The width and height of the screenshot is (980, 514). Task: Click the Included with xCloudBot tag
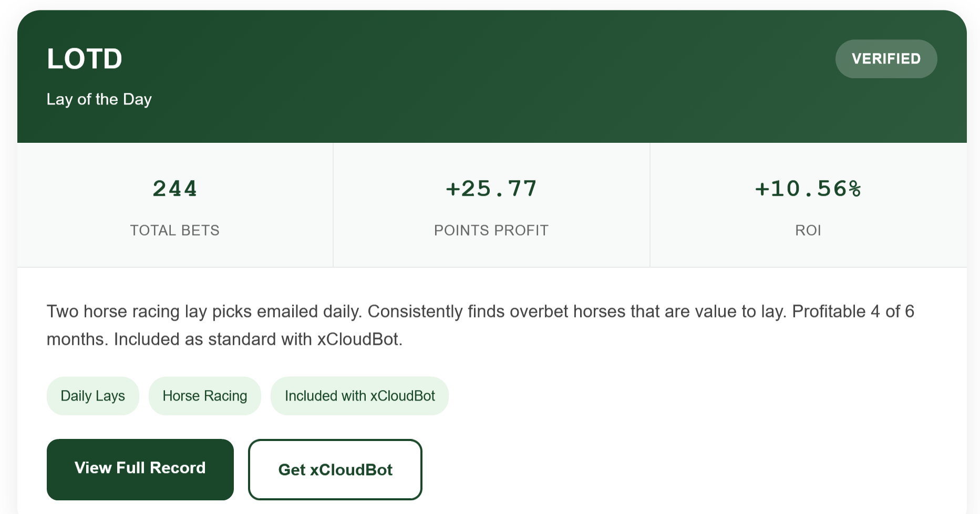click(x=359, y=396)
